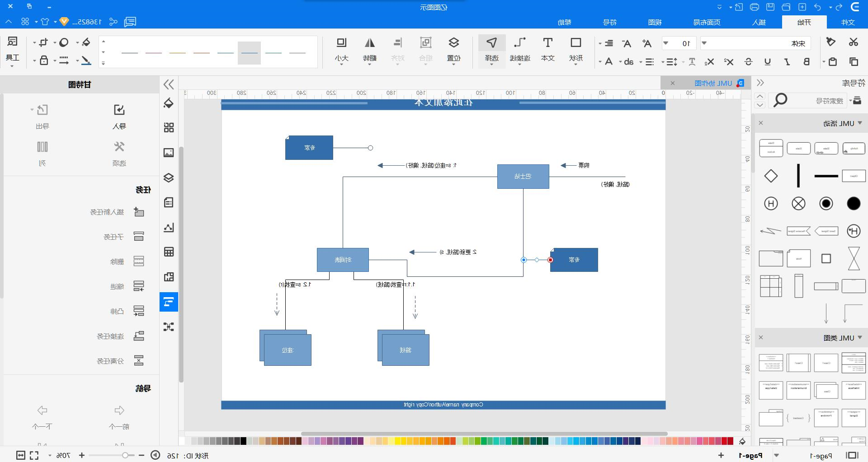This screenshot has height=462, width=868.
Task: Increase font size with larger A icon
Action: pos(647,43)
